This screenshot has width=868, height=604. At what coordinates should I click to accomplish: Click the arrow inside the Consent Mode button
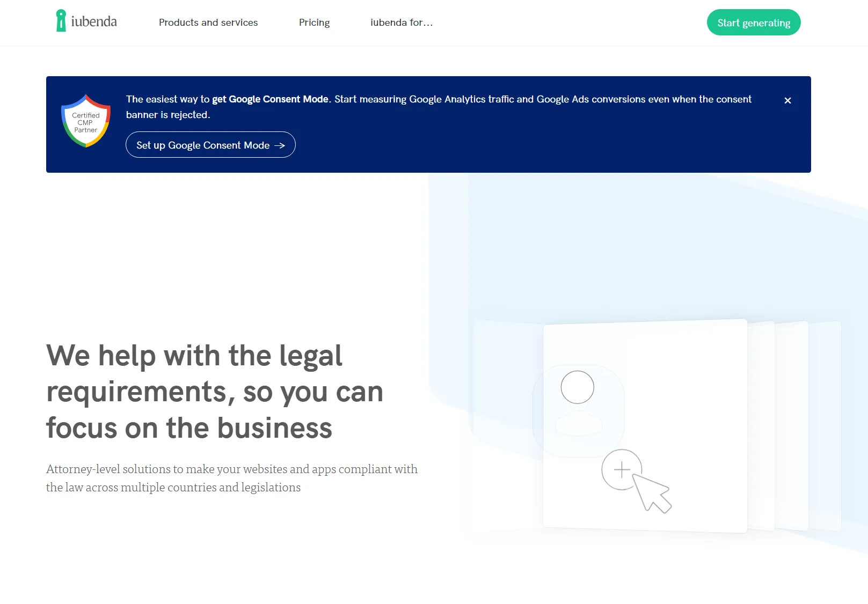click(x=280, y=145)
